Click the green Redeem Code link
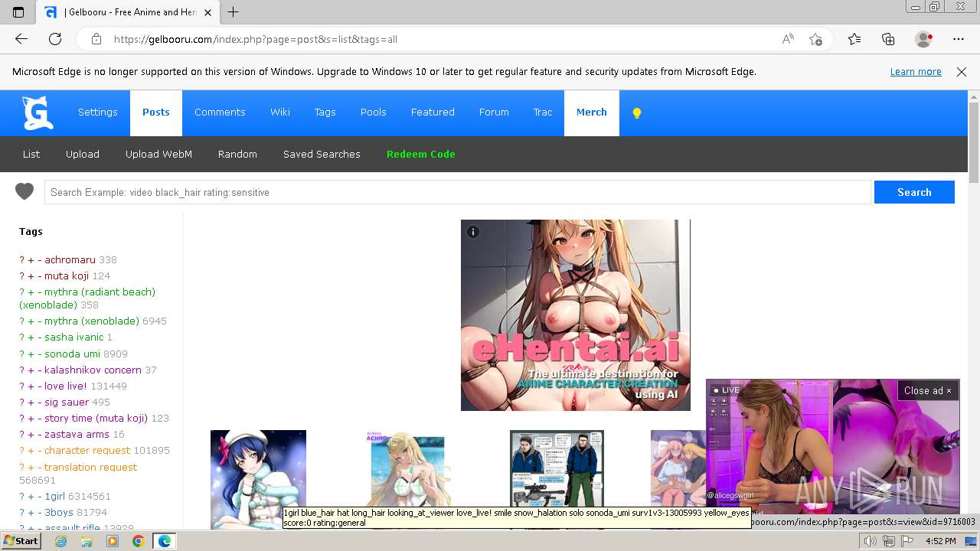980x551 pixels. tap(421, 154)
